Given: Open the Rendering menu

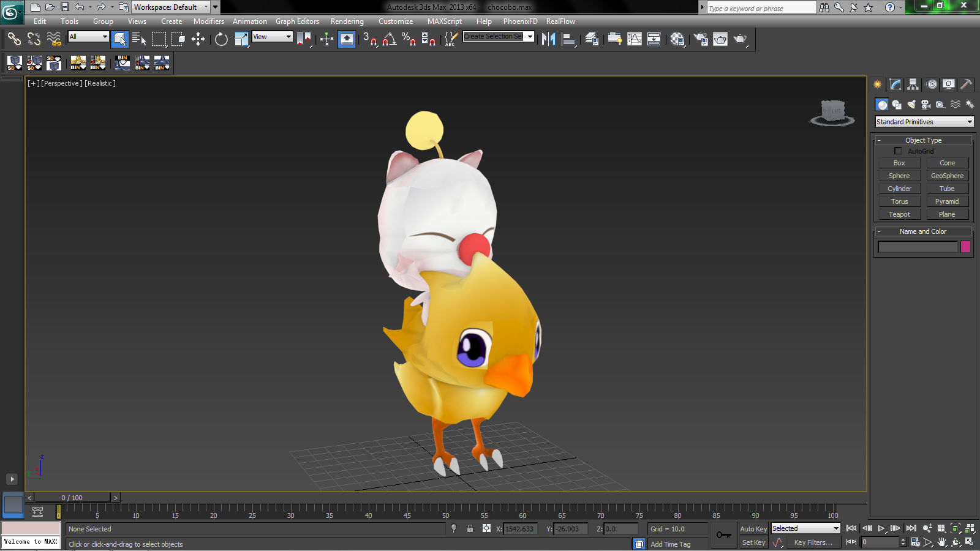Looking at the screenshot, I should tap(347, 21).
